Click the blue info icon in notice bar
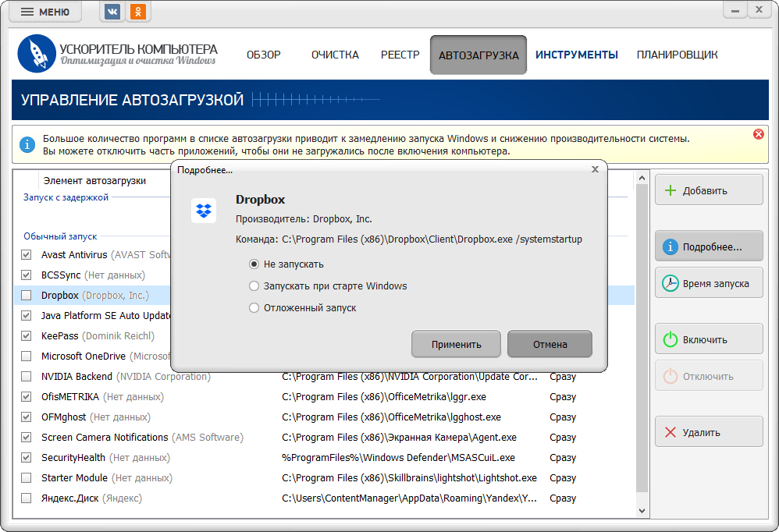The height and width of the screenshot is (532, 779). pos(27,145)
